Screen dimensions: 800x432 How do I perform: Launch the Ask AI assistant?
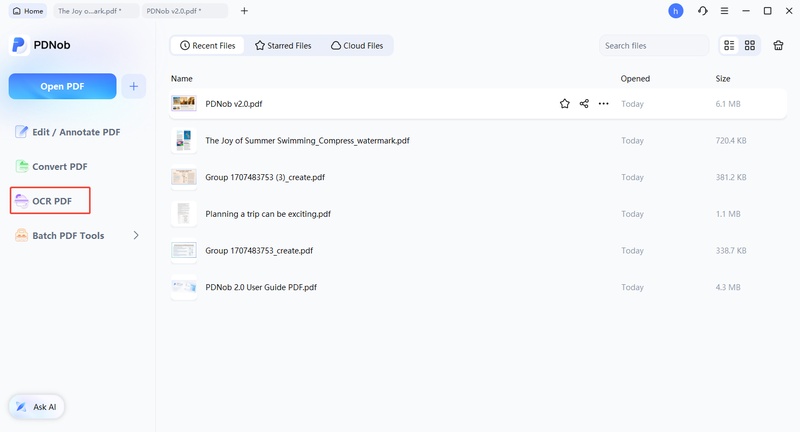pos(37,407)
